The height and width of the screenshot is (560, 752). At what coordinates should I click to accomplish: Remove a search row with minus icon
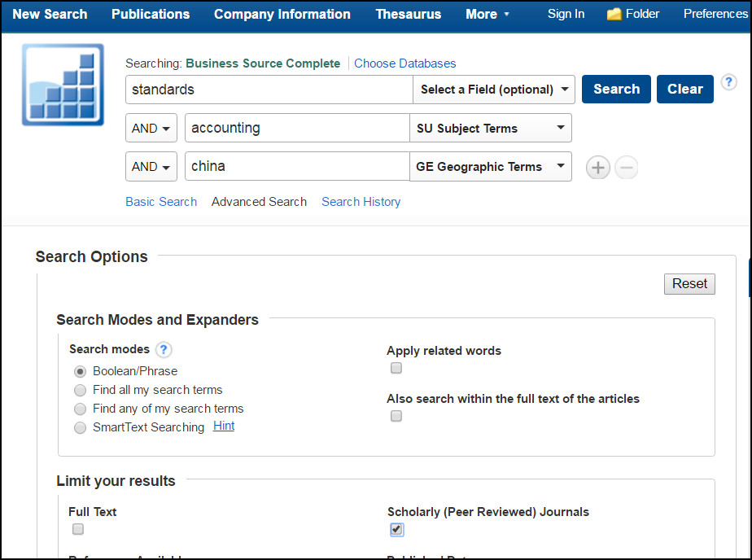627,168
